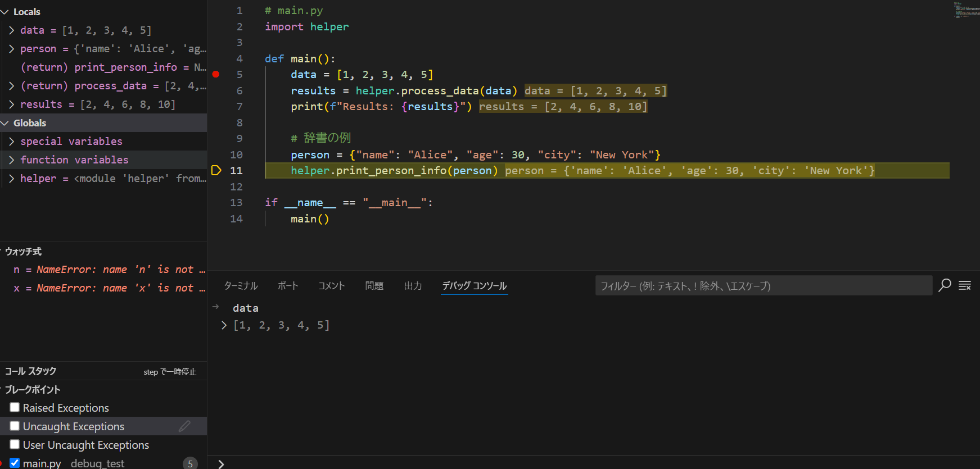Open the ポート tab

pyautogui.click(x=288, y=285)
